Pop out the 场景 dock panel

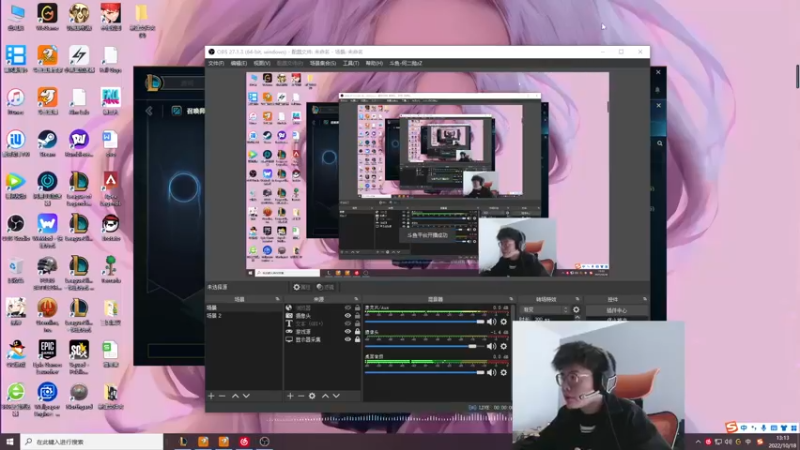(x=278, y=299)
